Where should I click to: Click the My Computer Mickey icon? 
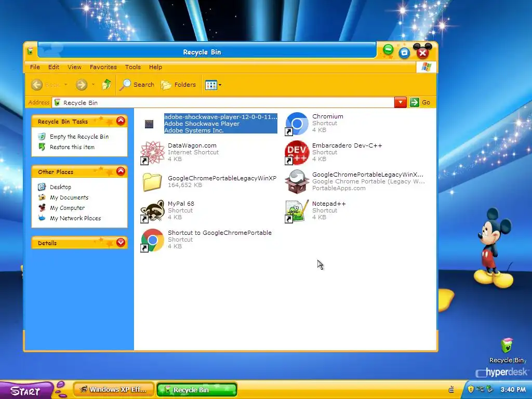click(42, 208)
